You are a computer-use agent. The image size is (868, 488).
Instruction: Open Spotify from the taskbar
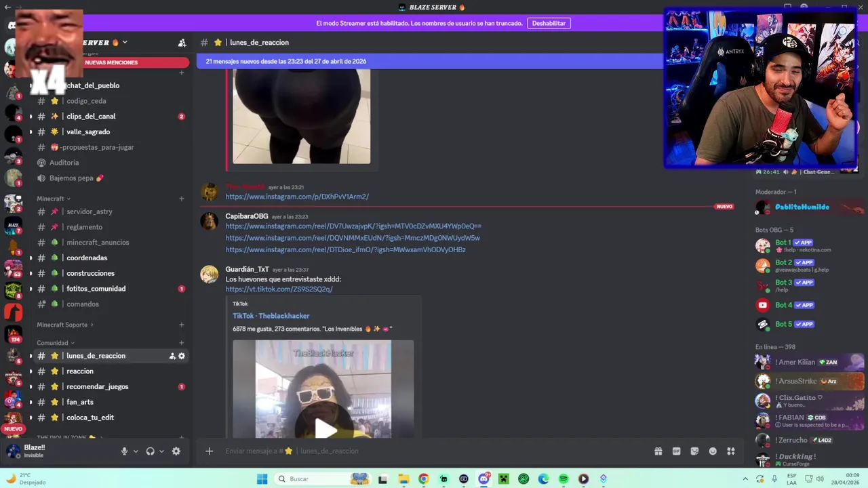click(564, 479)
